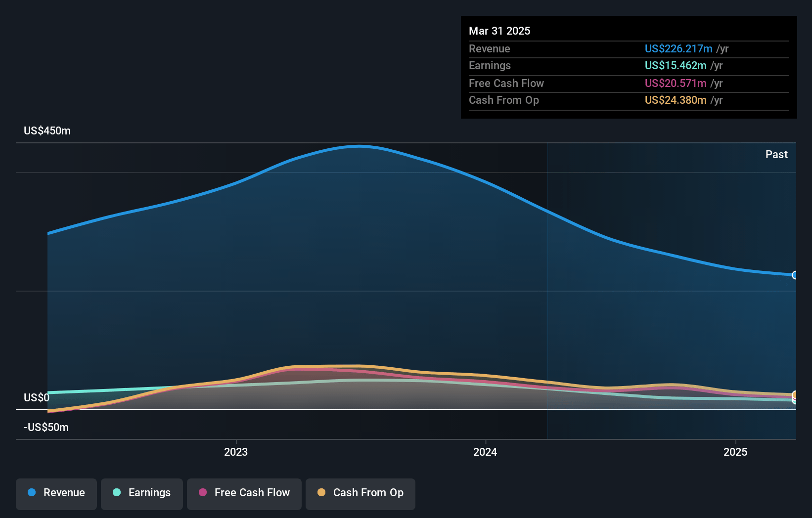Image resolution: width=812 pixels, height=518 pixels.
Task: Click the US$450m axis label
Action: [47, 131]
